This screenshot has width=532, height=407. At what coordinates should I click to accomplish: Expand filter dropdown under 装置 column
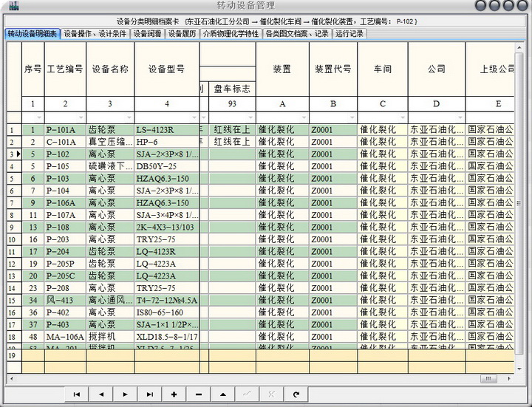[x=303, y=117]
